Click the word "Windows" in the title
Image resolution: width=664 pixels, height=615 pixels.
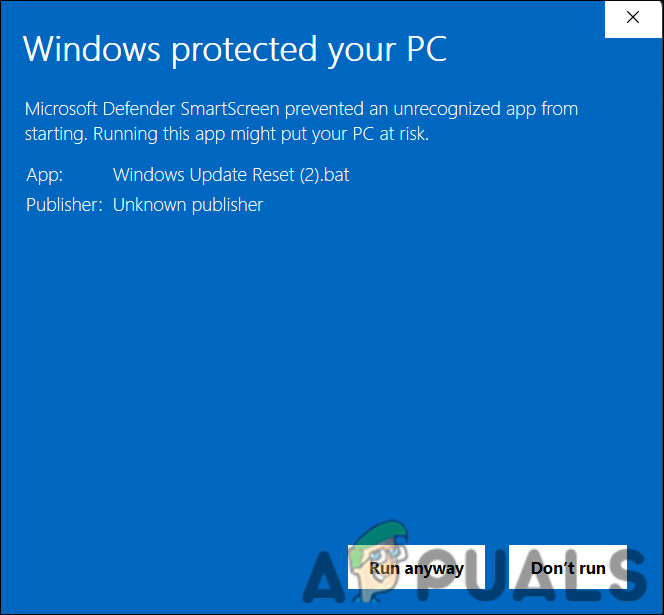click(x=92, y=49)
